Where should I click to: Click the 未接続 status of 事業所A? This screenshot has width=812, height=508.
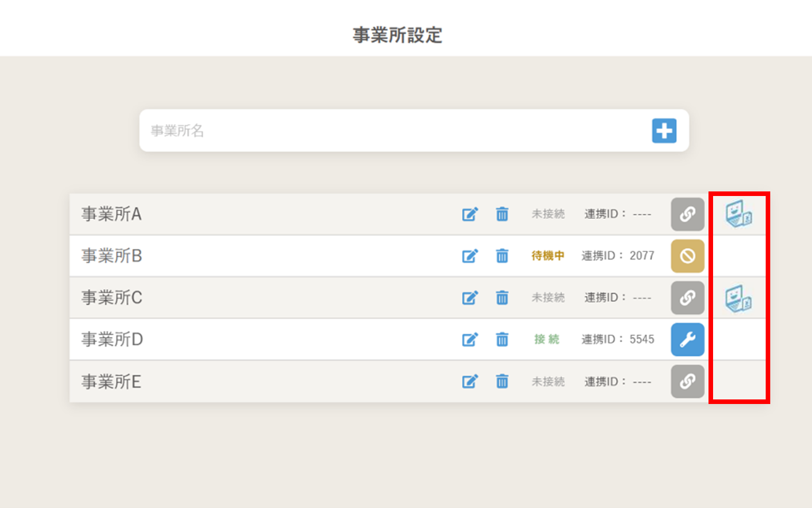coord(548,214)
